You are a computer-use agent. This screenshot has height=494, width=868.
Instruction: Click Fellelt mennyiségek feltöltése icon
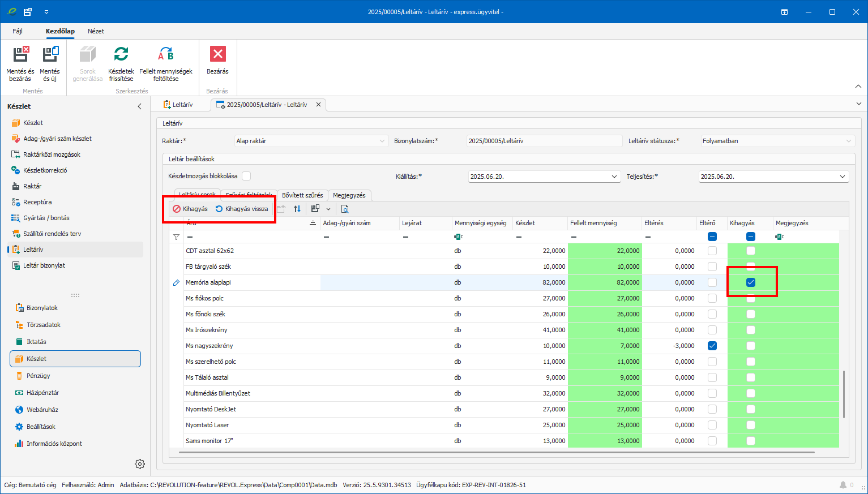coord(166,55)
